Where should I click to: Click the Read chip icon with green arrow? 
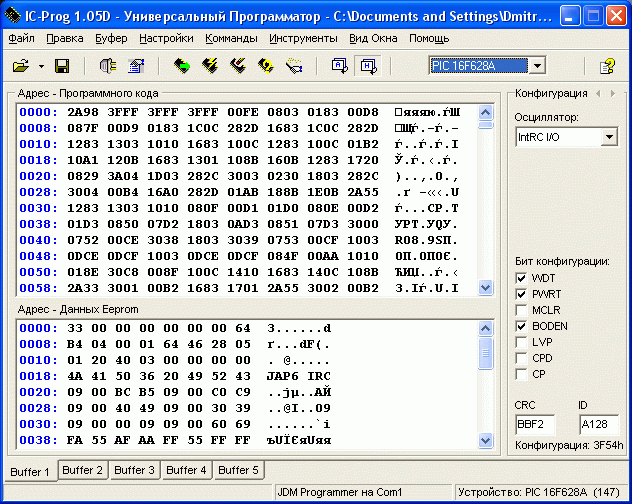[182, 66]
